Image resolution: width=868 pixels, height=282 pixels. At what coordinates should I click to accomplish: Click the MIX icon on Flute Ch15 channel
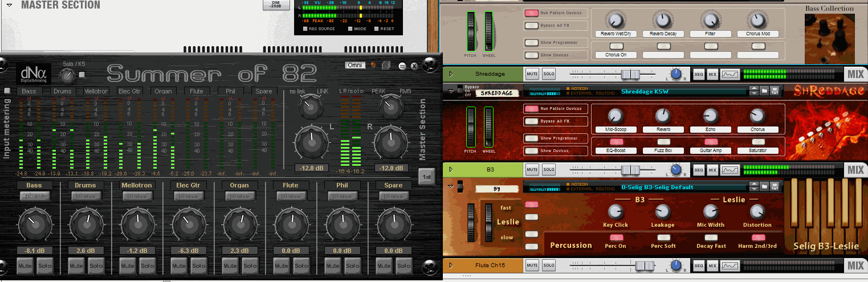[712, 265]
